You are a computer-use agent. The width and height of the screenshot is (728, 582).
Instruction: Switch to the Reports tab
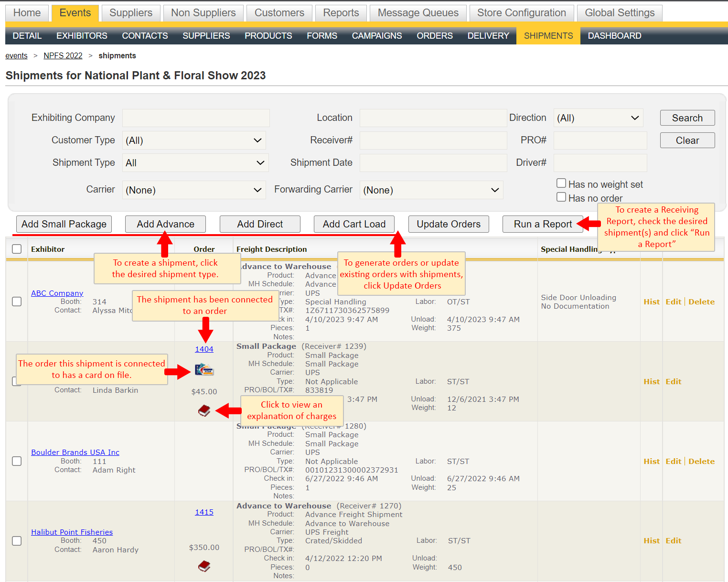coord(341,13)
